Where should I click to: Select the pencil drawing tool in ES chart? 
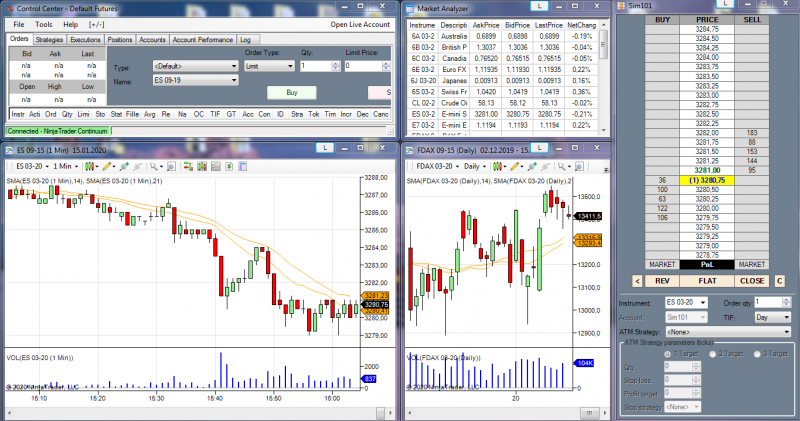click(107, 166)
